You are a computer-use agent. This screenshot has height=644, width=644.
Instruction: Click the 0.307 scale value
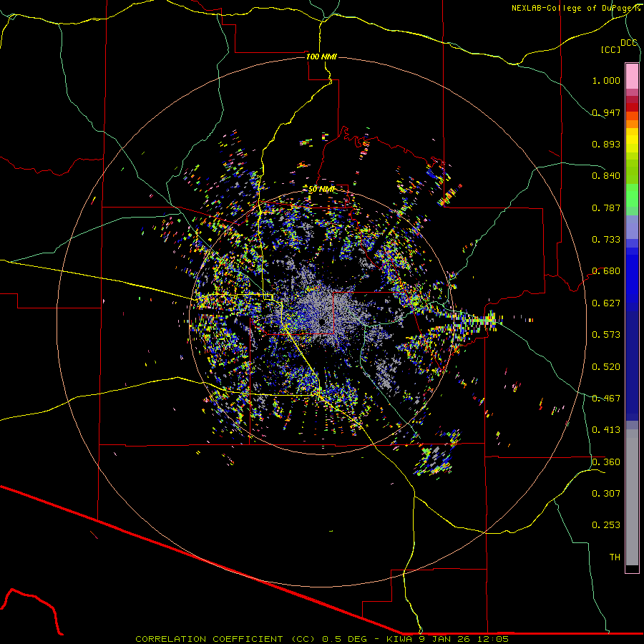pos(606,494)
